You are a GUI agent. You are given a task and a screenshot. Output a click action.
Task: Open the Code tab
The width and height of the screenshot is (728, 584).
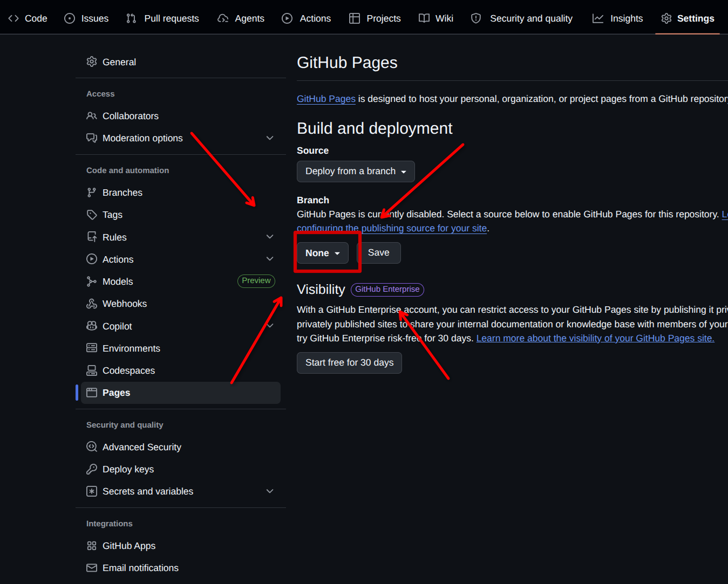coord(28,18)
